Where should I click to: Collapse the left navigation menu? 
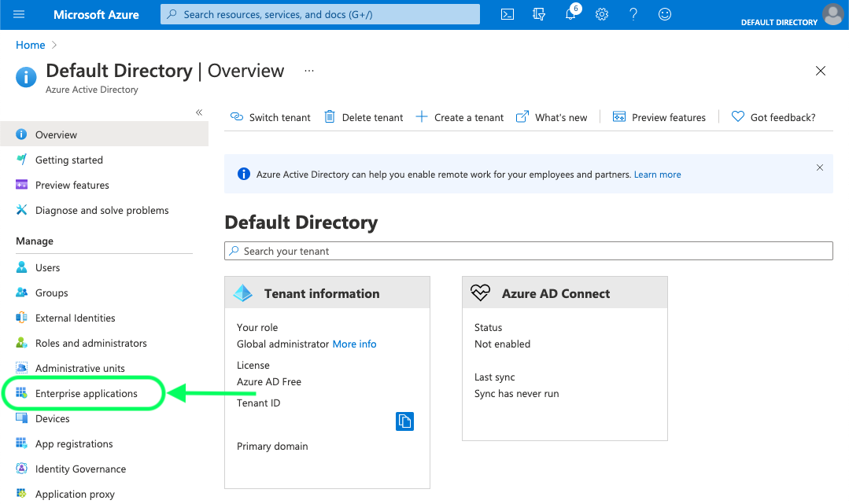[x=199, y=112]
